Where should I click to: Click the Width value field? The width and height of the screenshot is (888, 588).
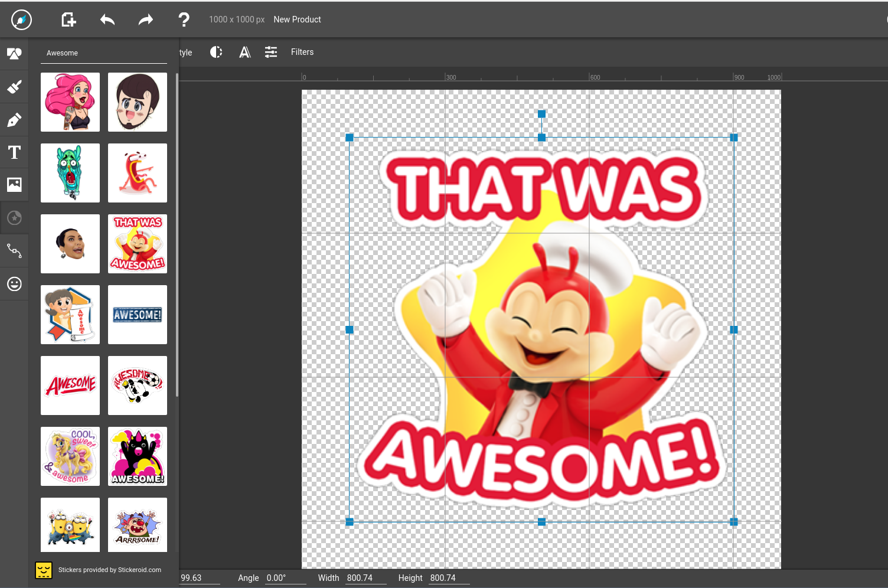coord(366,578)
